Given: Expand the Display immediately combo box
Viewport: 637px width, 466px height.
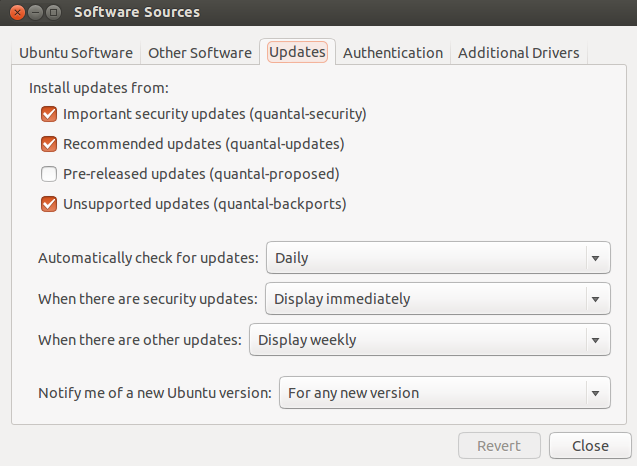Looking at the screenshot, I should pyautogui.click(x=438, y=299).
